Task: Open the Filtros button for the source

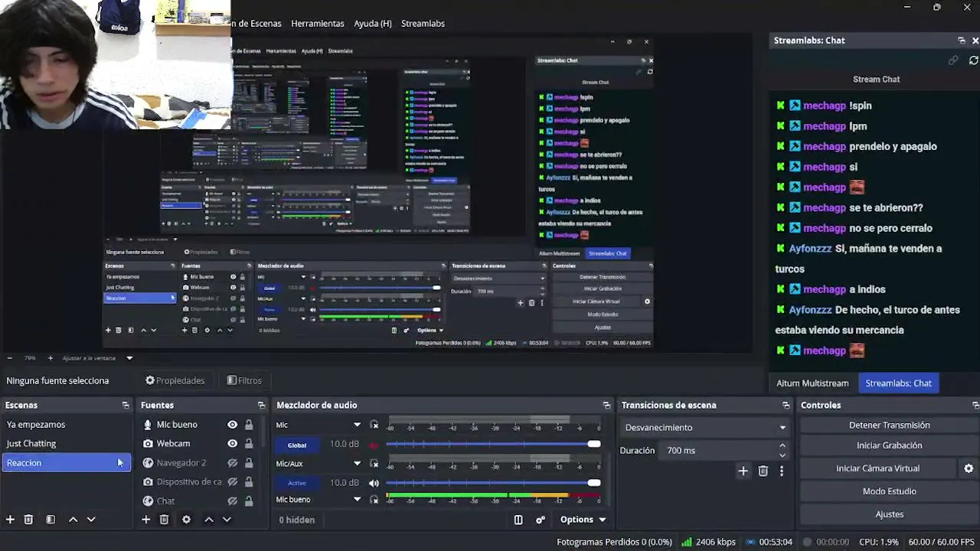Action: coord(244,380)
